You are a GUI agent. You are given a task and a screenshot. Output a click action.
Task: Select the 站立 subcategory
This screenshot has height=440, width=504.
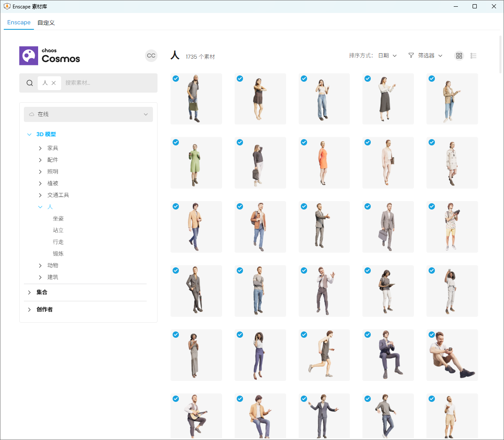coord(58,230)
